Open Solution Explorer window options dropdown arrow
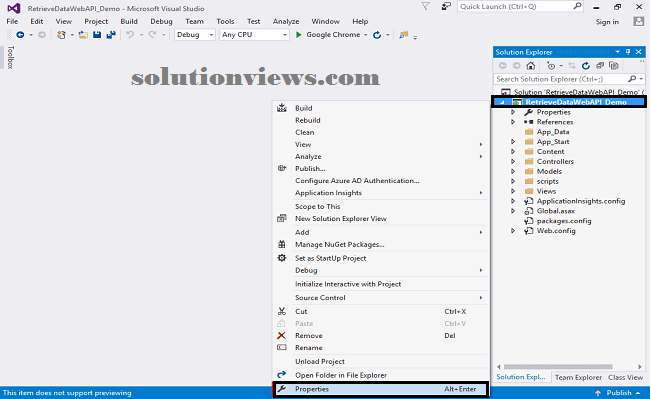Screen dimensions: 651x399 coord(617,52)
